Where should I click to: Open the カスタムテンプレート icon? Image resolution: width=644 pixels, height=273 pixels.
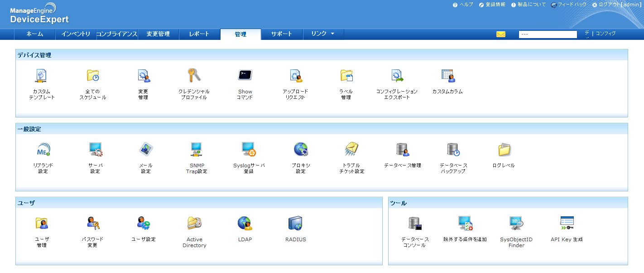(x=42, y=76)
